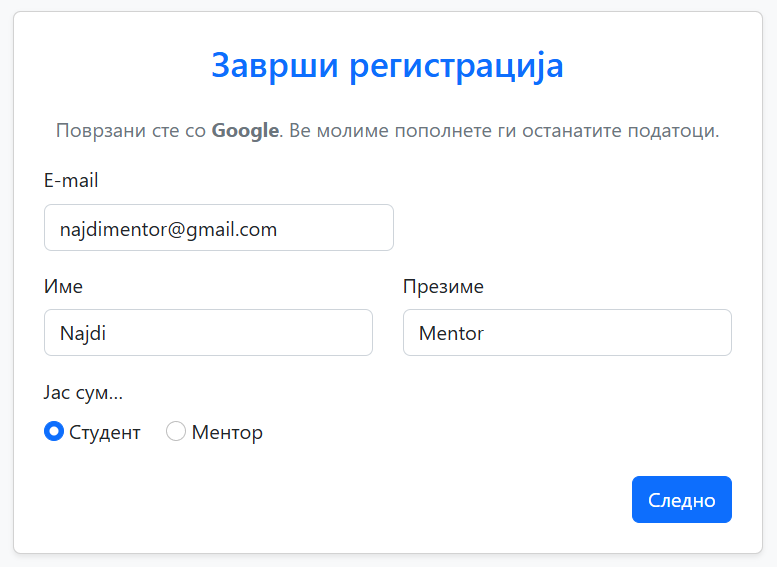Click the Име label text
The height and width of the screenshot is (567, 777).
pyautogui.click(x=63, y=287)
